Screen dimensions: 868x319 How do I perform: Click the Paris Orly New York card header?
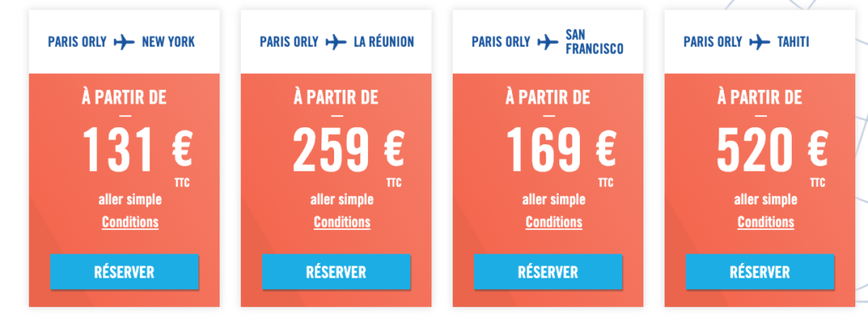click(x=124, y=42)
